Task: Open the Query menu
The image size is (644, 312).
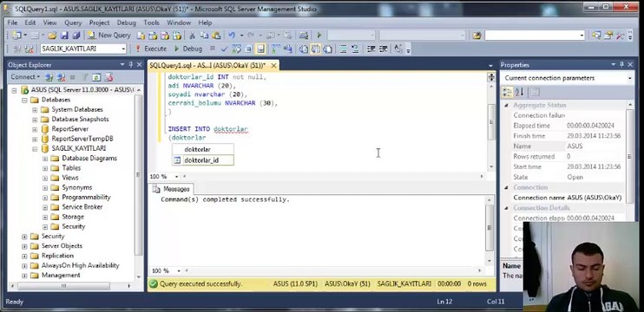Action: tap(73, 23)
